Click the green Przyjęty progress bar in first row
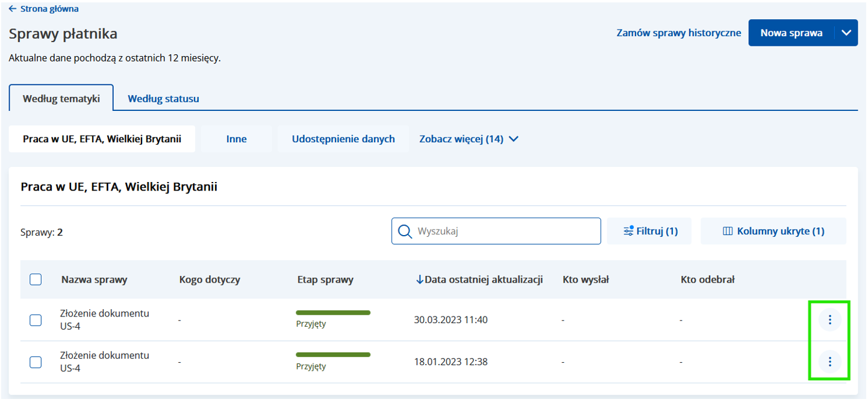Screen dimensions: 868x402 333,313
